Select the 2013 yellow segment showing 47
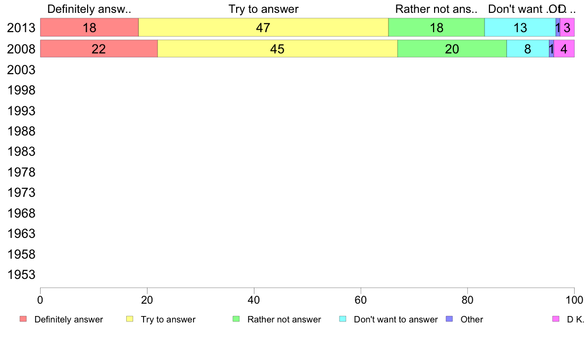This screenshot has width=588, height=364. (x=263, y=27)
